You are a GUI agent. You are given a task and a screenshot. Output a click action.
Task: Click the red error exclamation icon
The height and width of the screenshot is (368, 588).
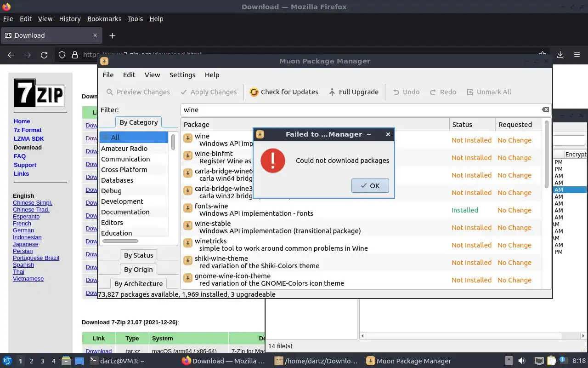click(273, 161)
